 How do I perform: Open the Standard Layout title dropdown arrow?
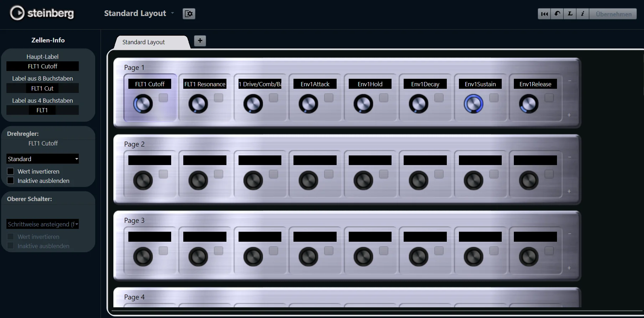click(173, 13)
